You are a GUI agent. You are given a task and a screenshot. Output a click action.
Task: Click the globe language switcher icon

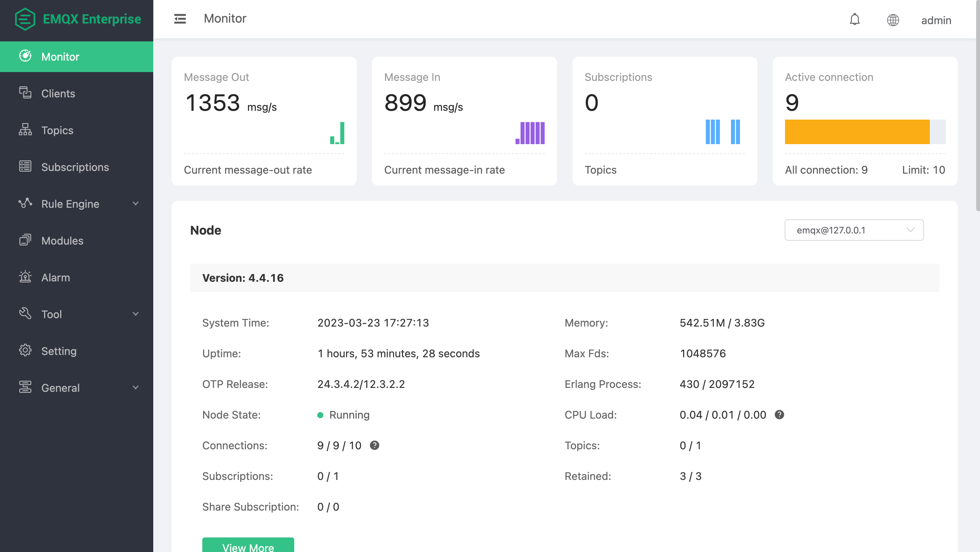tap(893, 20)
